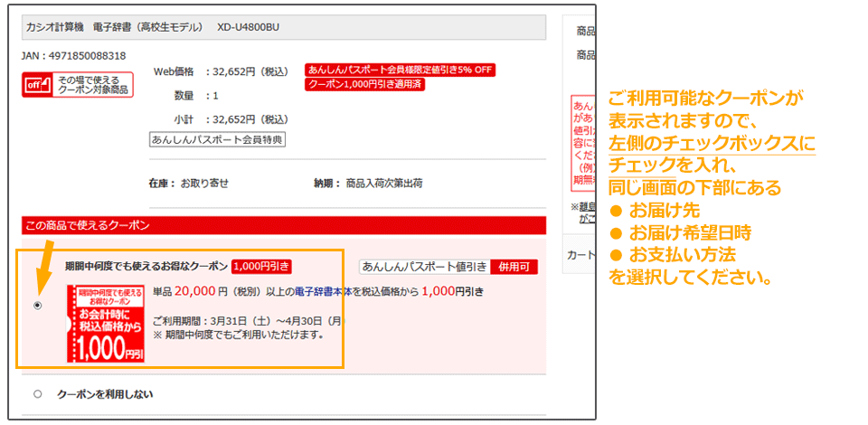Click the ご利用期間：3月31日（土）～4月30日 text
Image resolution: width=868 pixels, height=425 pixels.
coord(250,320)
